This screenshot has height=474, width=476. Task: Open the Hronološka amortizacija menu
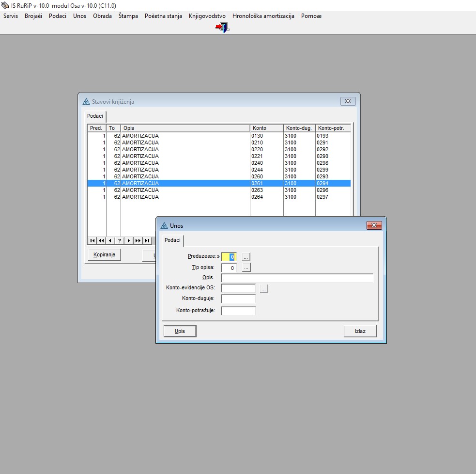coord(263,16)
